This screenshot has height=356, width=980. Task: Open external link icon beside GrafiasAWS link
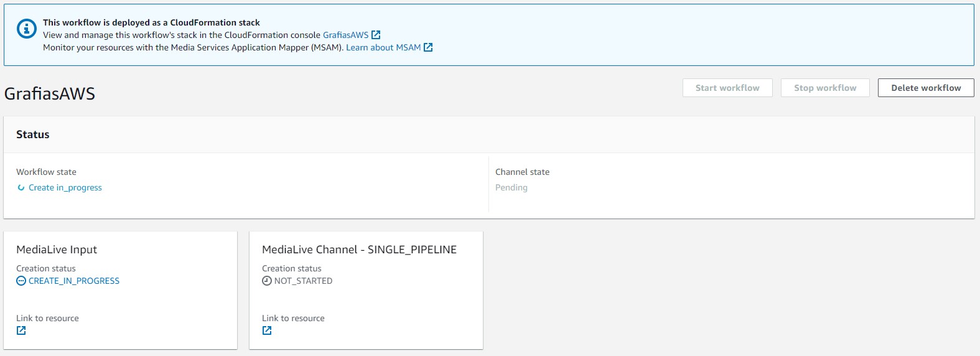click(376, 35)
